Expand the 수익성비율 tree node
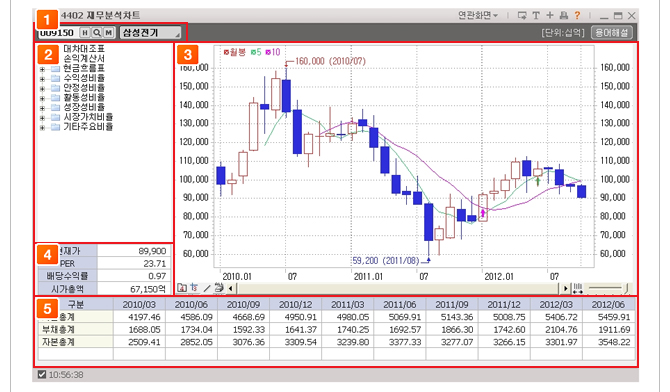Screen dimensions: 670x392 pyautogui.click(x=42, y=79)
